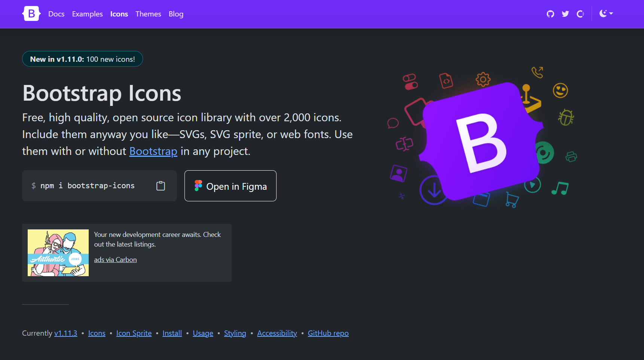Viewport: 644px width, 360px height.
Task: Open the GitHub icon link in navbar
Action: click(x=550, y=14)
